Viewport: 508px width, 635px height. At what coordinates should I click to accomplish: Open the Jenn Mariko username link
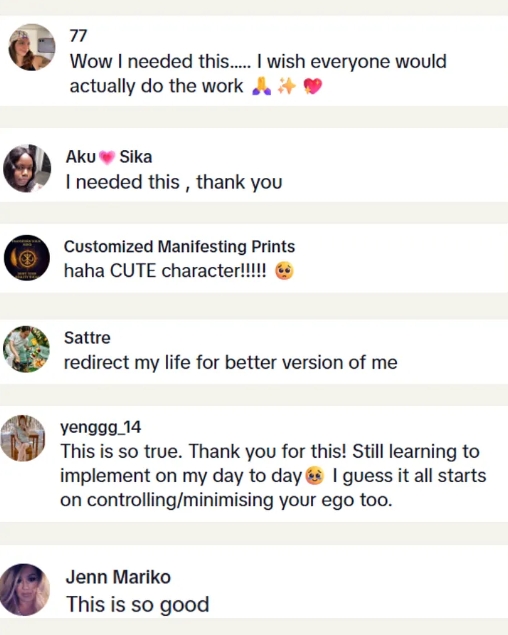point(118,577)
